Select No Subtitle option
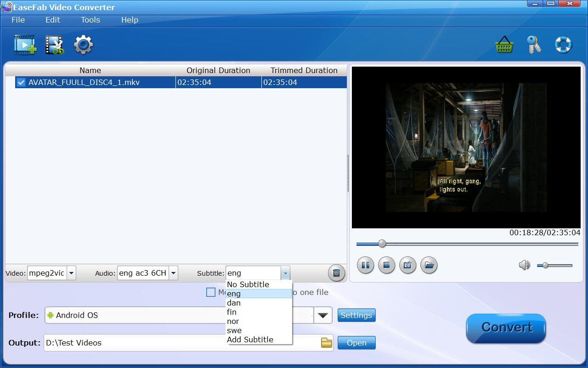 pyautogui.click(x=259, y=284)
